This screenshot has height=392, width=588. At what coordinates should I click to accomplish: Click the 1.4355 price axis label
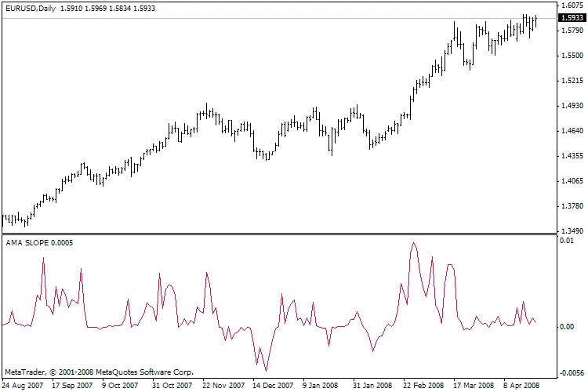tap(572, 156)
